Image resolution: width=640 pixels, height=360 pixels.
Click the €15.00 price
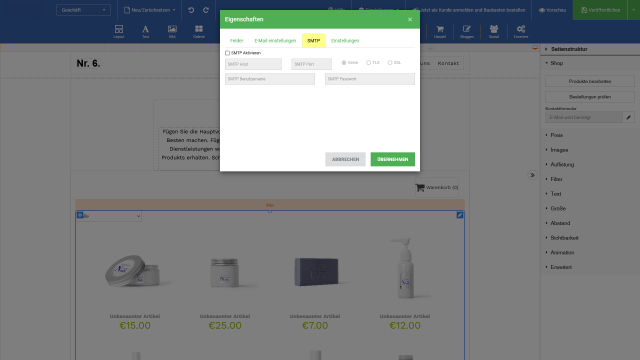pyautogui.click(x=135, y=325)
